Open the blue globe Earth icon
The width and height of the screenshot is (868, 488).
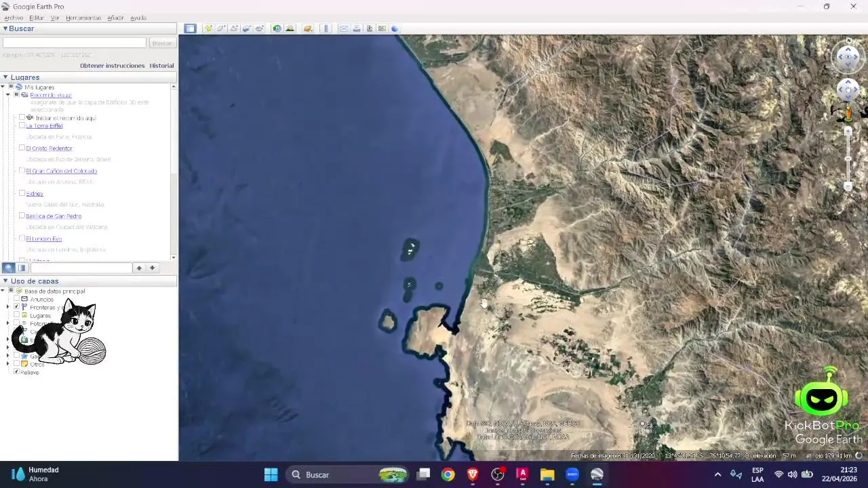tap(395, 28)
